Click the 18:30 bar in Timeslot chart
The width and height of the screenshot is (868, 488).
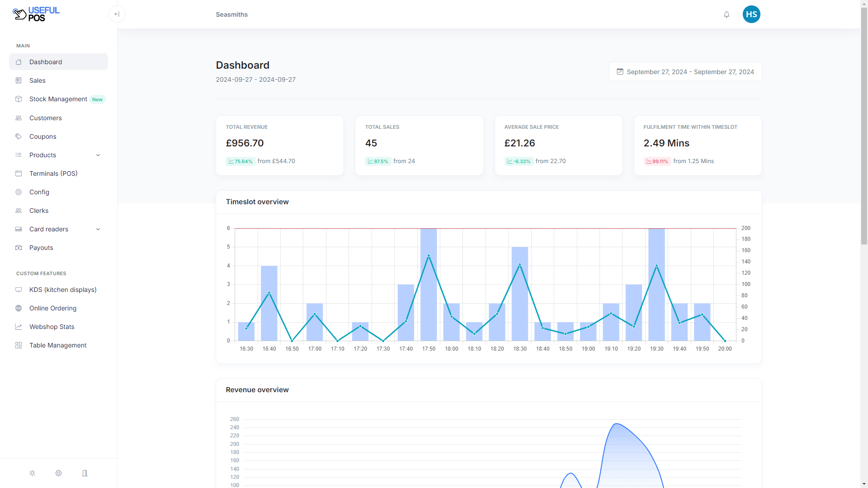520,294
